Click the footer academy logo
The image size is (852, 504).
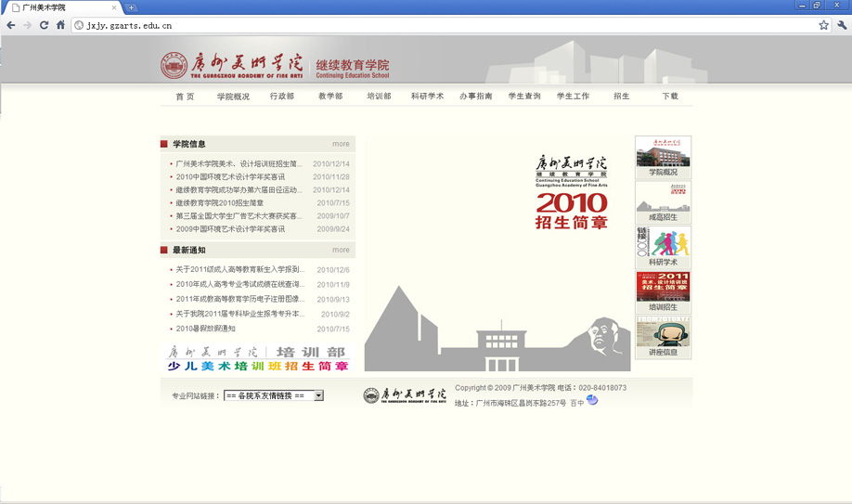point(405,395)
